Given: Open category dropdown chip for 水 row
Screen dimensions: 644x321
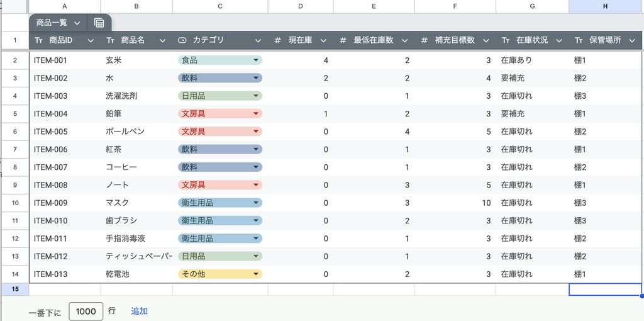Looking at the screenshot, I should [x=220, y=78].
